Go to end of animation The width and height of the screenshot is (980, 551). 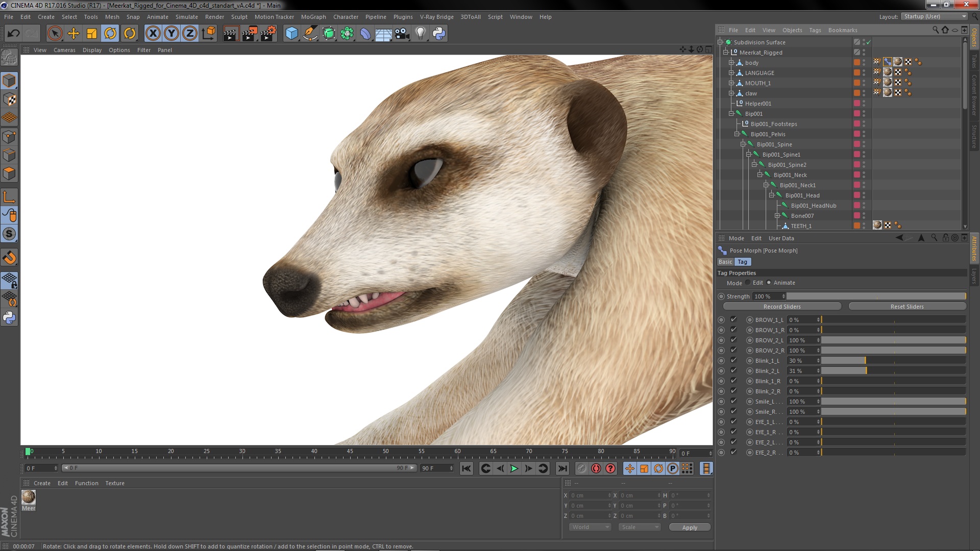(562, 468)
